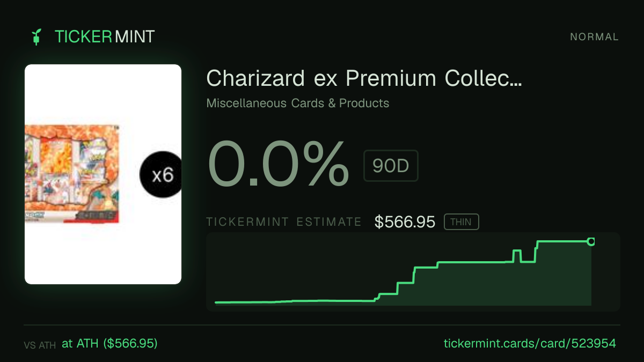Click the chart's temporary dip notch
Screen dimensions: 644x362
pyautogui.click(x=528, y=256)
